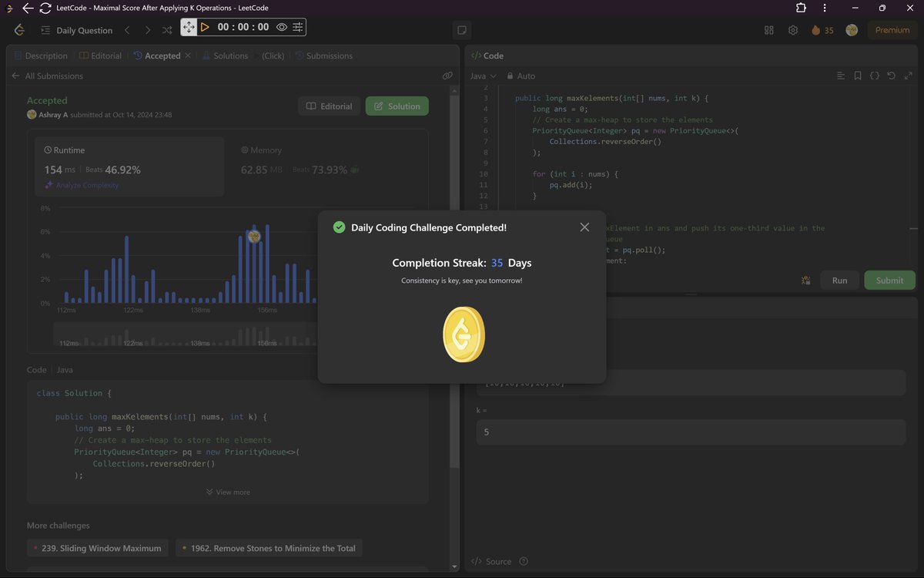Go to the previous question arrow
The width and height of the screenshot is (924, 578).
(x=127, y=30)
